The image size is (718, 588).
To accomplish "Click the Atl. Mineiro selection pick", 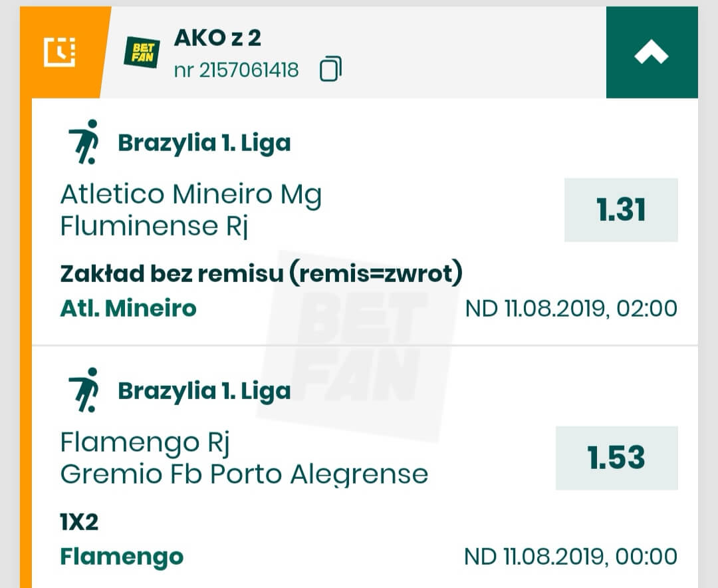I will tap(128, 309).
